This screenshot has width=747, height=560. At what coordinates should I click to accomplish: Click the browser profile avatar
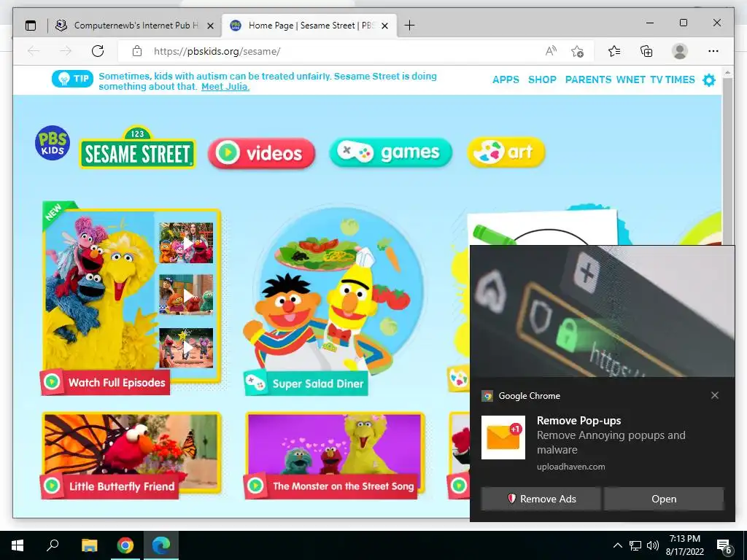pyautogui.click(x=679, y=51)
